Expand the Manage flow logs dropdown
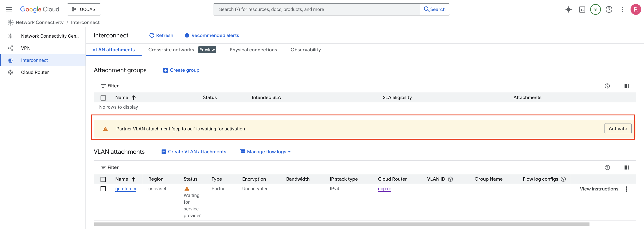644x229 pixels. click(265, 152)
